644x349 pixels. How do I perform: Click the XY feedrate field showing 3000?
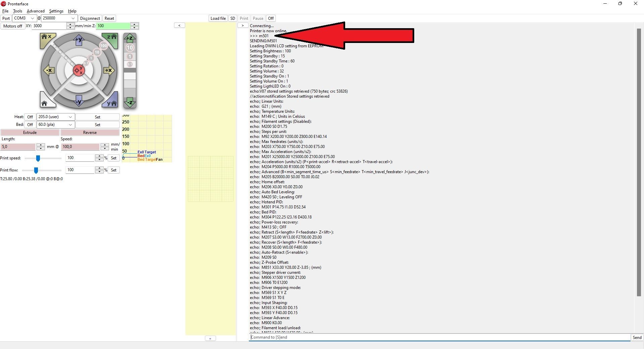[x=49, y=26]
